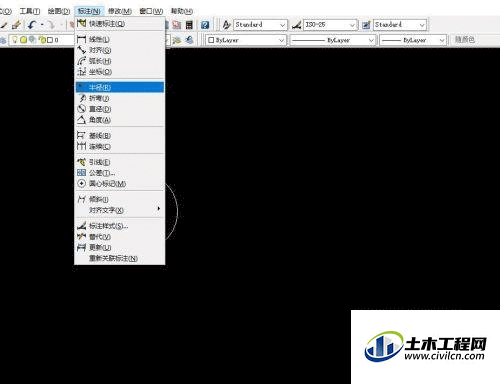The height and width of the screenshot is (384, 500).
Task: Select the Leader (引线) icon
Action: pyautogui.click(x=81, y=162)
